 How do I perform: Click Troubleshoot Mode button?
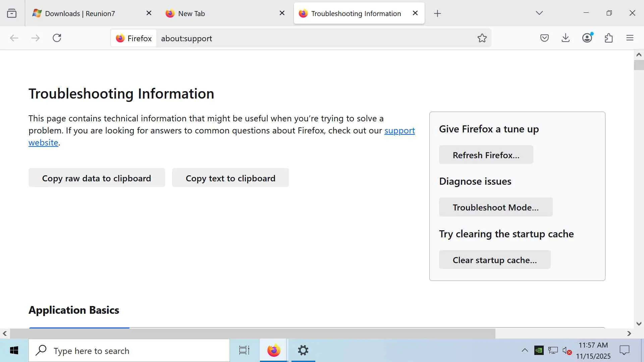(495, 207)
